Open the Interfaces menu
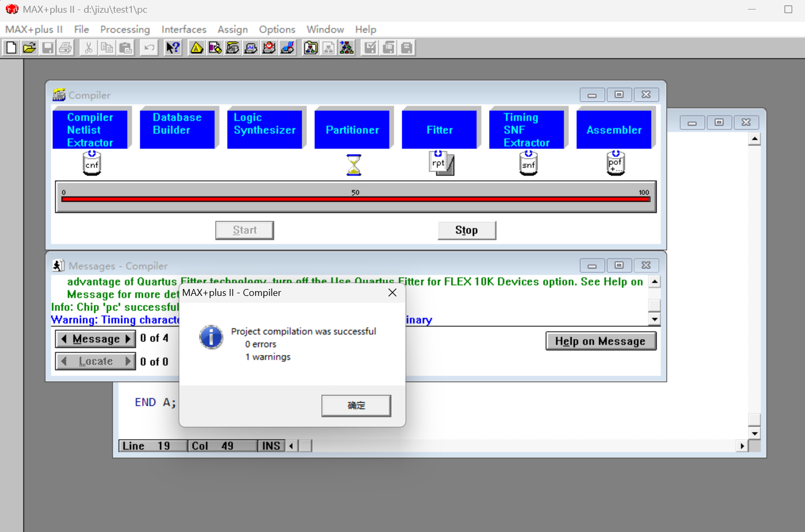The width and height of the screenshot is (805, 532). tap(184, 30)
